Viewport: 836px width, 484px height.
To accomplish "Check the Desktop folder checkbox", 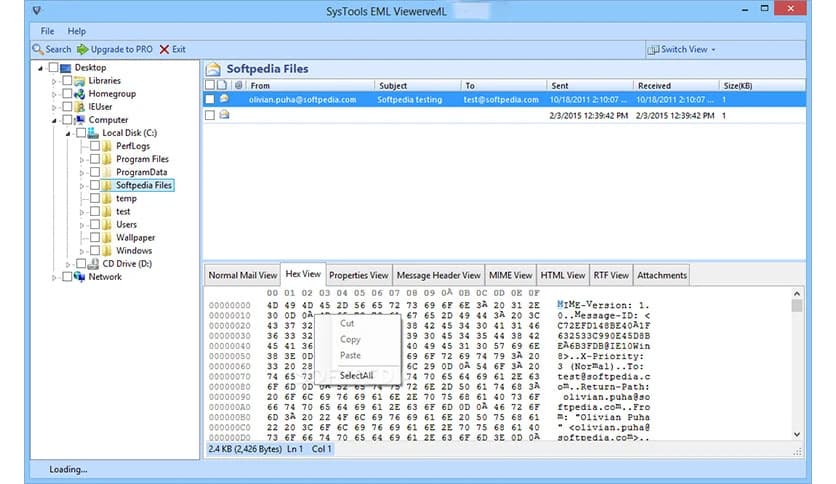I will coord(53,67).
